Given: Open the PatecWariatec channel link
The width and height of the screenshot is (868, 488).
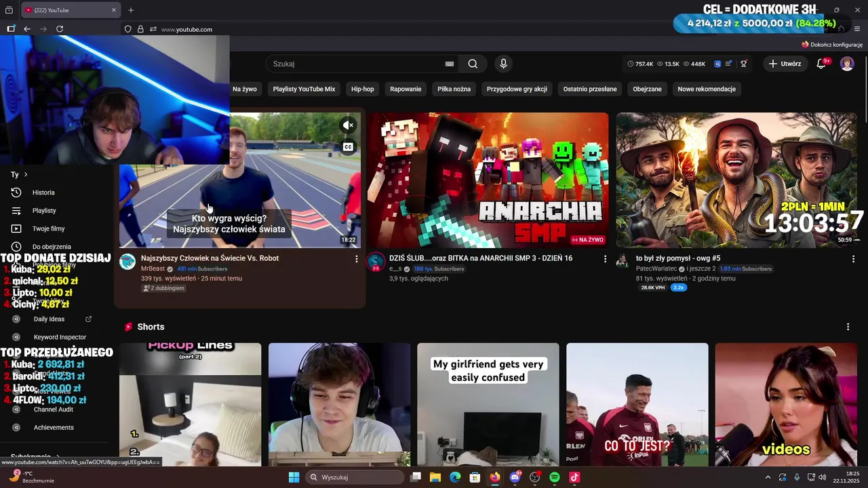Looking at the screenshot, I should (657, 269).
